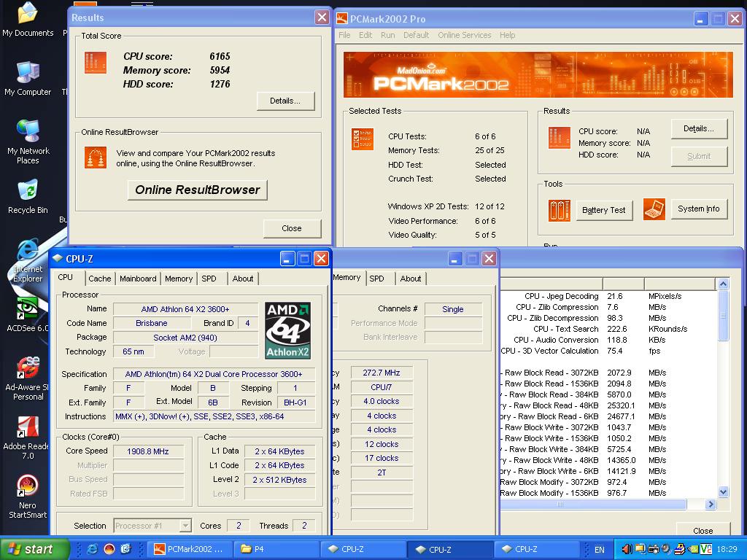This screenshot has width=747, height=560.
Task: Open My Documents desktop icon
Action: tap(28, 19)
